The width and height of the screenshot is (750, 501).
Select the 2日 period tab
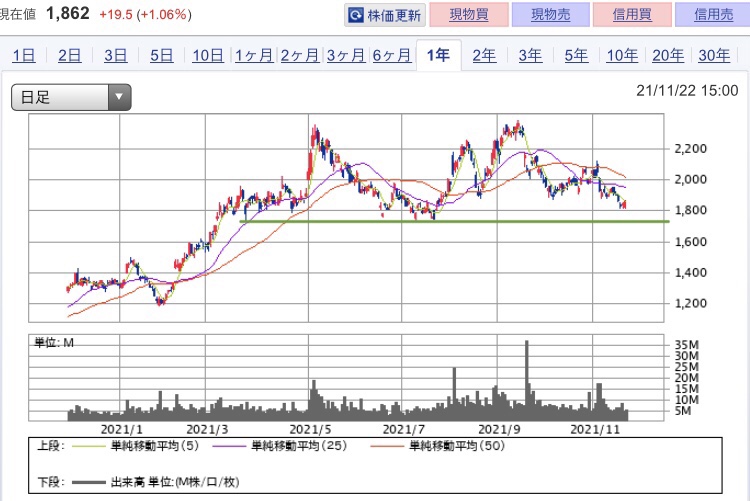point(69,56)
